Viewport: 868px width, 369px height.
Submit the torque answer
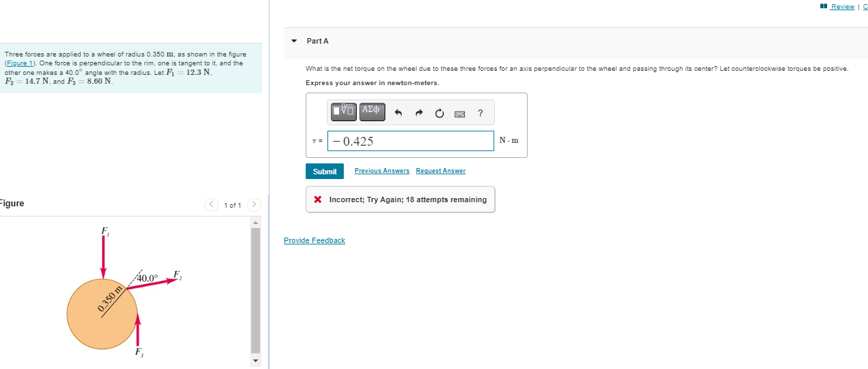(x=325, y=172)
